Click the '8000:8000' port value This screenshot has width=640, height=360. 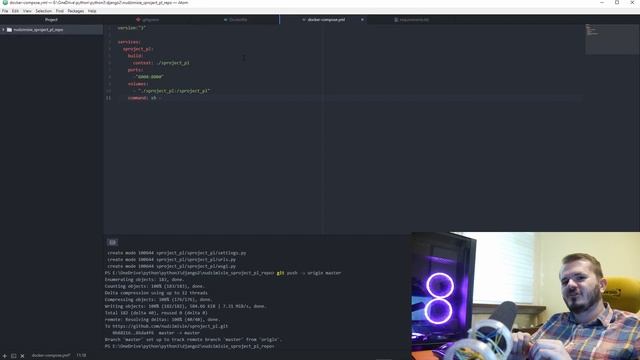[150, 77]
